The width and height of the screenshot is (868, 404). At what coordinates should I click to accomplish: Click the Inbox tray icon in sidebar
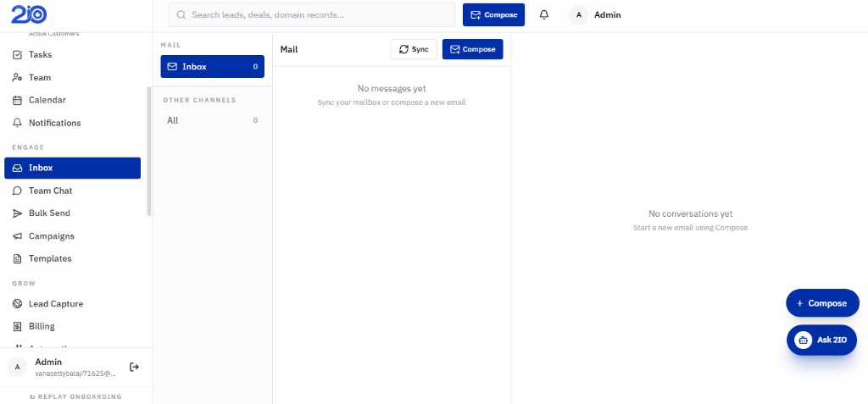click(x=17, y=169)
